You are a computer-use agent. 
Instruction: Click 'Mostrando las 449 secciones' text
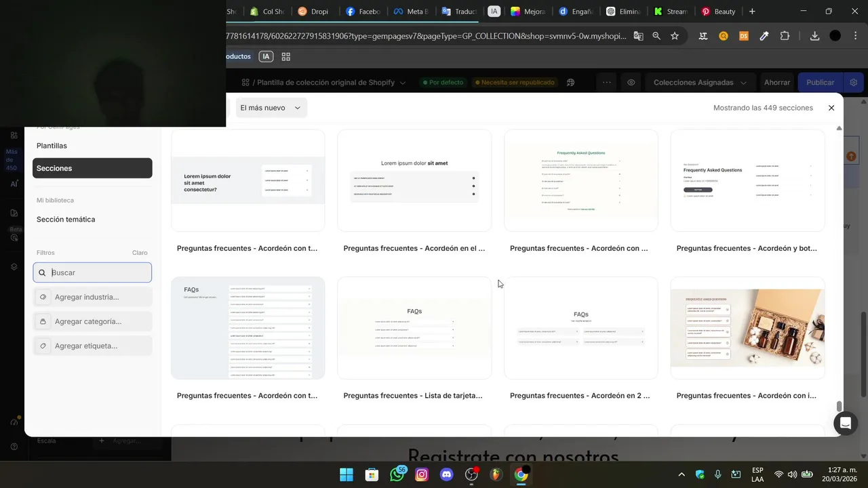[x=763, y=108]
